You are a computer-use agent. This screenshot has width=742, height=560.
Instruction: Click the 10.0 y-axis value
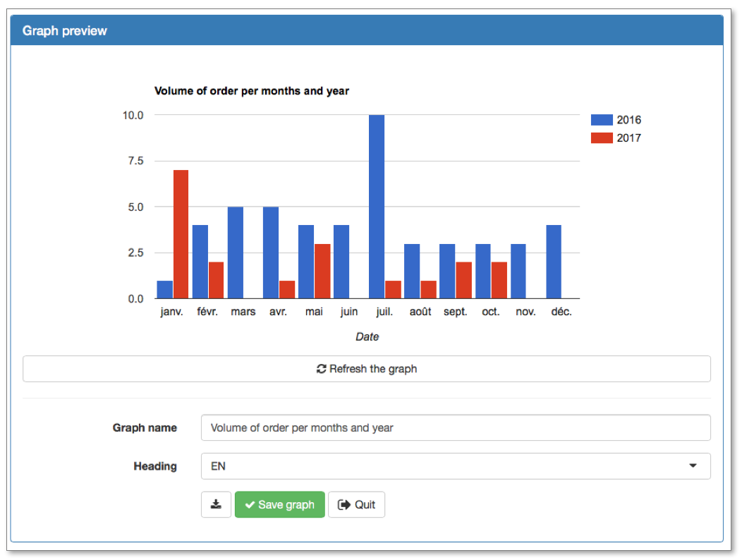click(x=133, y=116)
